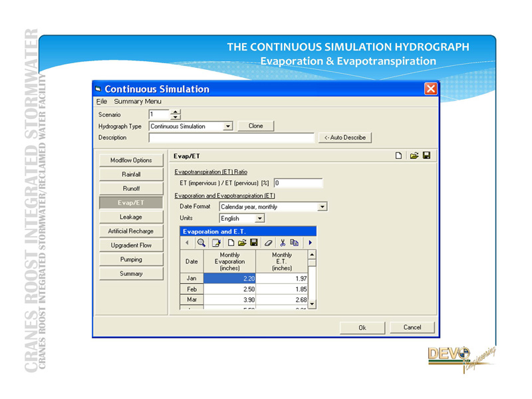Open the File menu
This screenshot has height=399, width=532.
102,102
